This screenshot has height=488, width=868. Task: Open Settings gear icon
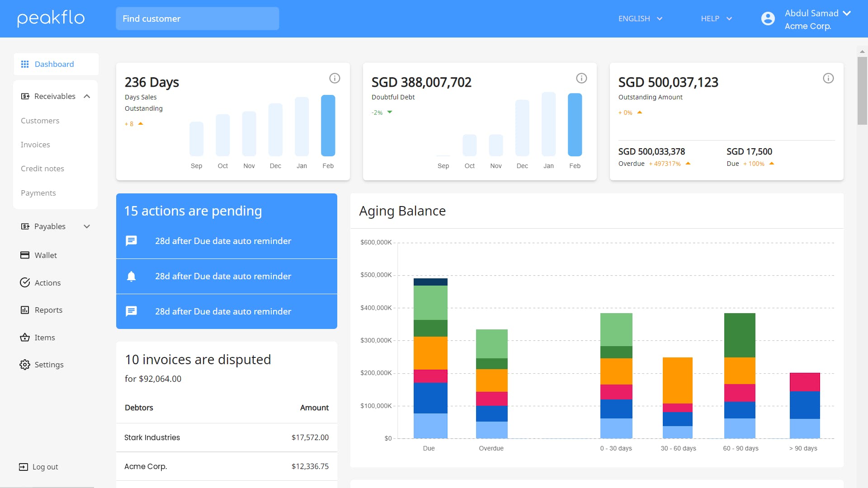click(25, 365)
